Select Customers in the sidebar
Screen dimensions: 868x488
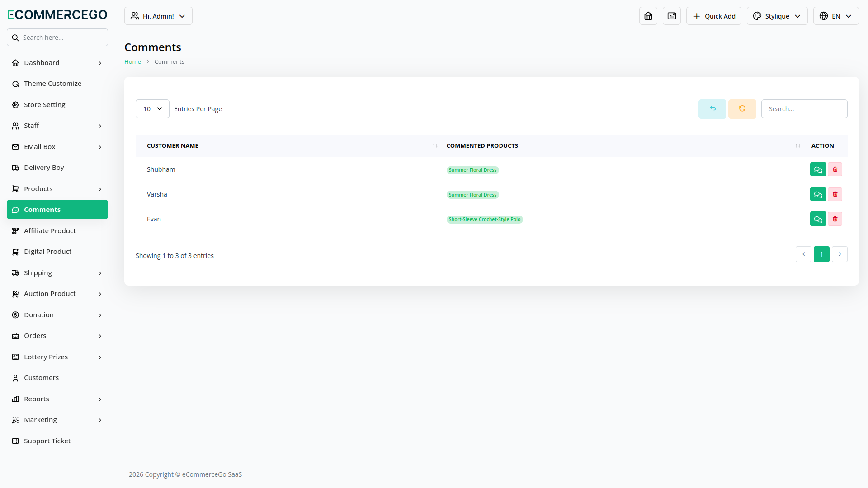[57, 378]
